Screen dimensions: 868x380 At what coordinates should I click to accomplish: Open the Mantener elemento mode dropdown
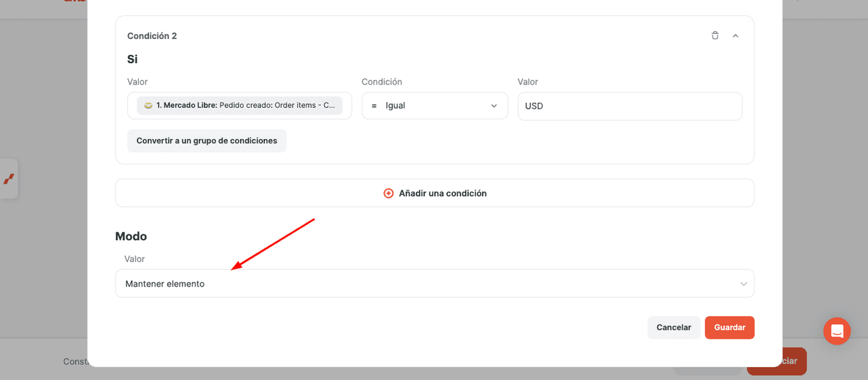tap(435, 284)
